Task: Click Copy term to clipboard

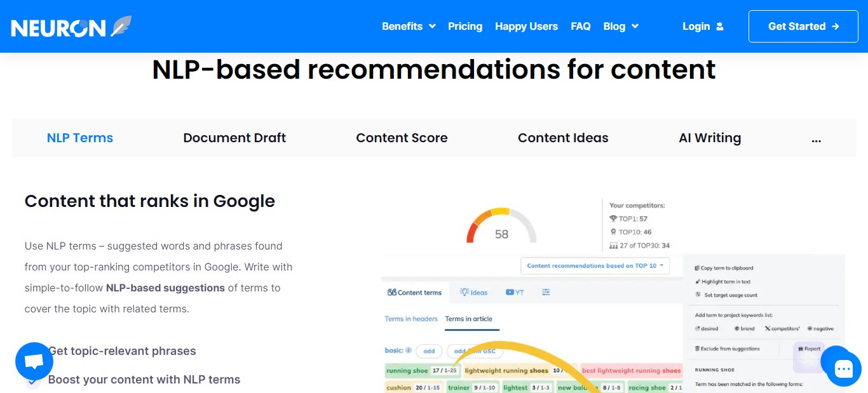Action: point(724,268)
